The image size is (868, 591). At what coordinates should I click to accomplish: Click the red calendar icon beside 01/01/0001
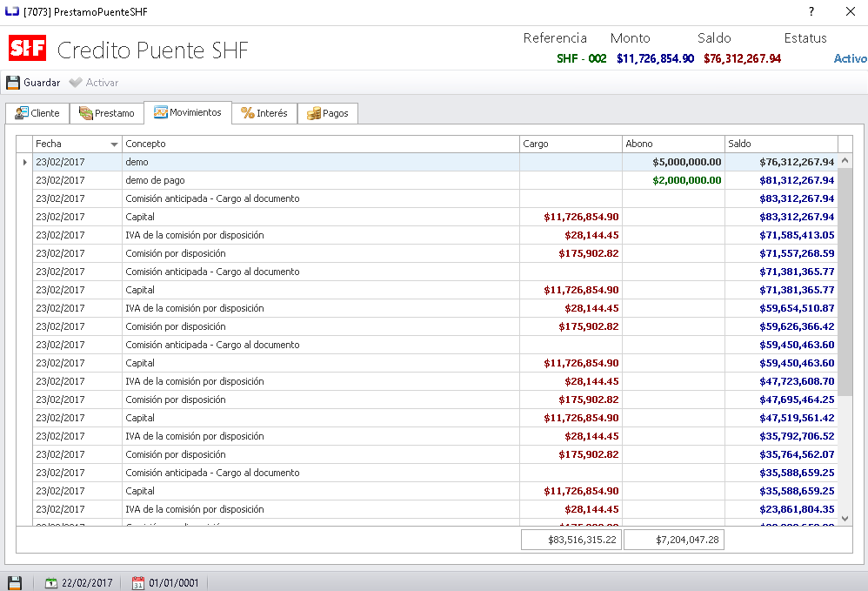(x=137, y=582)
